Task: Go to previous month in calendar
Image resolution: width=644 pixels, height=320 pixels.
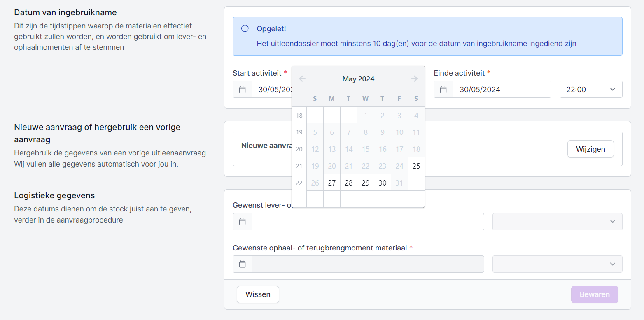Action: [302, 79]
